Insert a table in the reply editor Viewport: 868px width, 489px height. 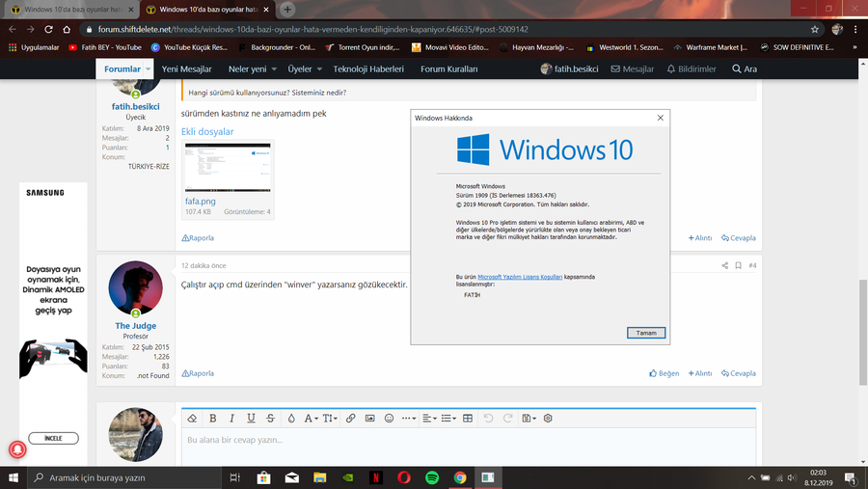(468, 419)
